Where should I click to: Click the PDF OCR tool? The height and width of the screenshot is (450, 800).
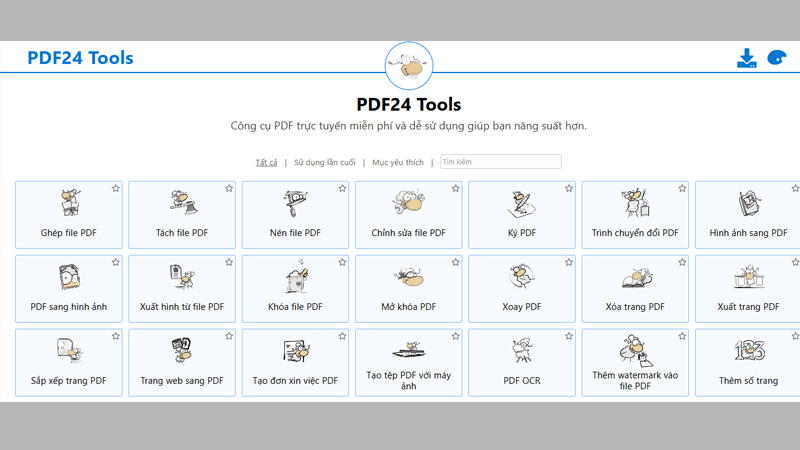tap(521, 363)
